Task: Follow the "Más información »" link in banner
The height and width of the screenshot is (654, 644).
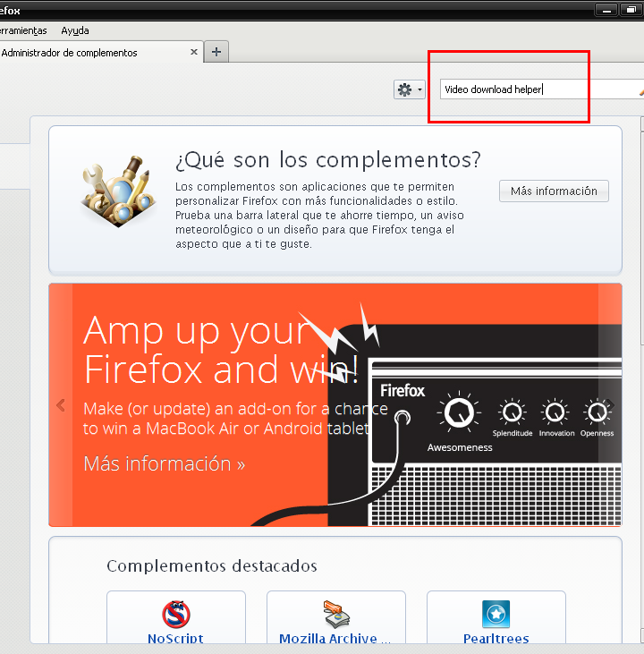Action: click(165, 464)
